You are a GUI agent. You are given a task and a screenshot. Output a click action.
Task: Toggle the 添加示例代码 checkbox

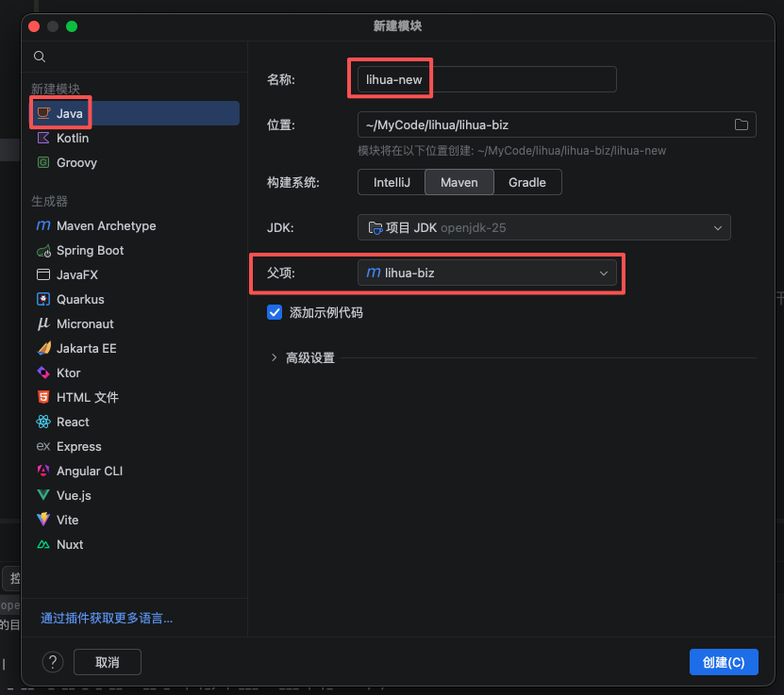pyautogui.click(x=275, y=312)
